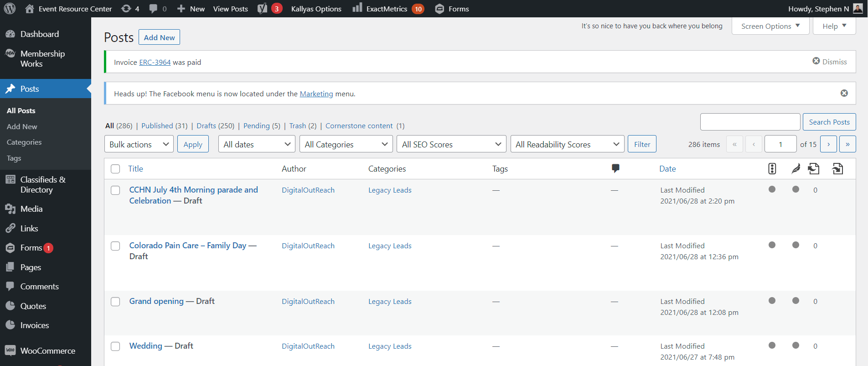This screenshot has height=366, width=868.
Task: Sort by the readability feather column icon
Action: [x=796, y=169]
